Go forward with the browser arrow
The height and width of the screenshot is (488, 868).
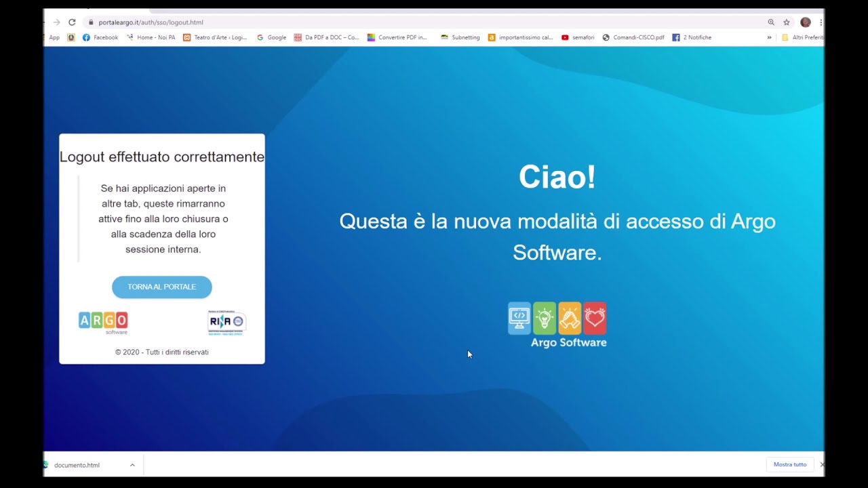[56, 22]
